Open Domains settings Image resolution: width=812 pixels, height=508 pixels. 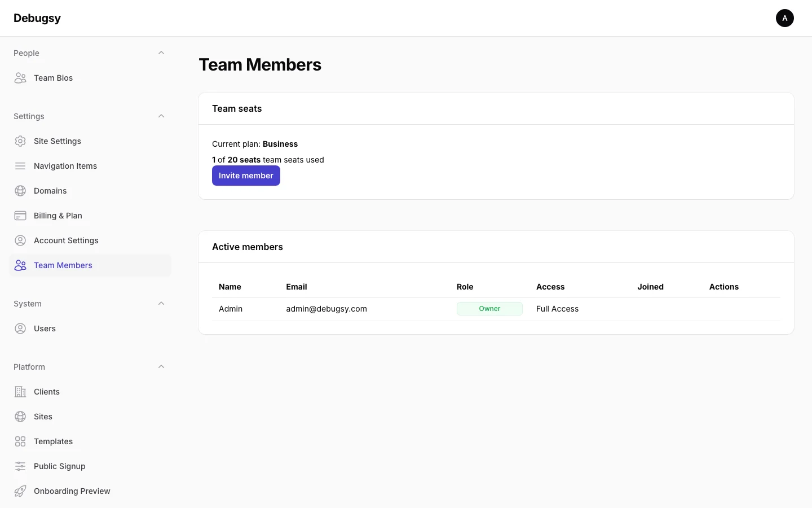(90, 191)
